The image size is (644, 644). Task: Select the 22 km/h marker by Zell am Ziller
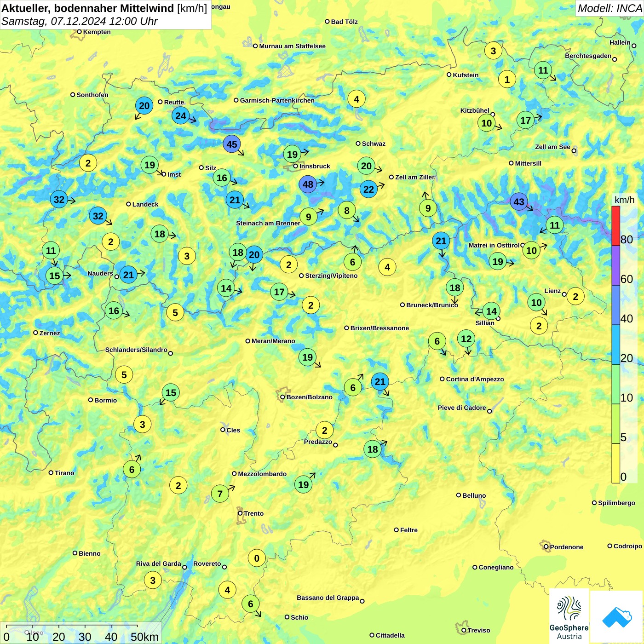[368, 189]
